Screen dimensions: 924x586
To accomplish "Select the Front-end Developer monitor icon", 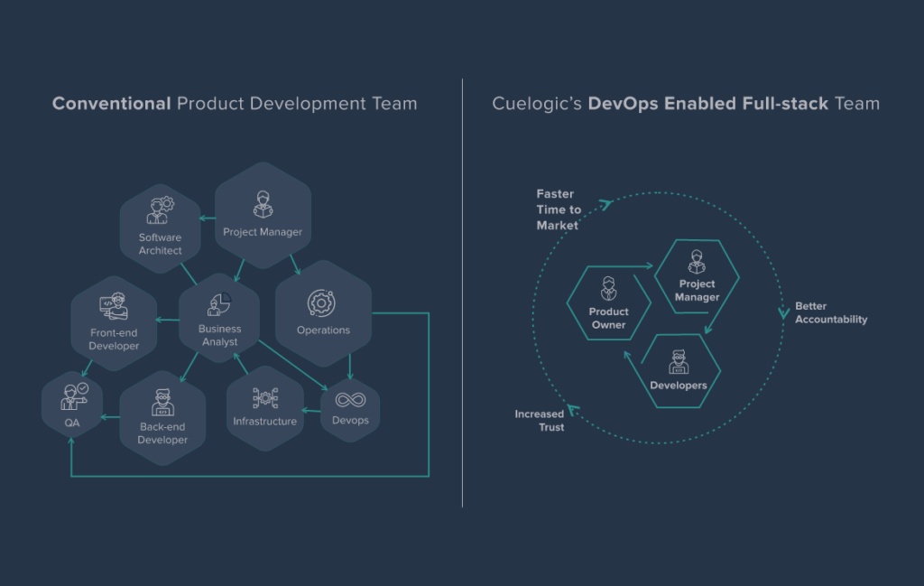I will [114, 306].
